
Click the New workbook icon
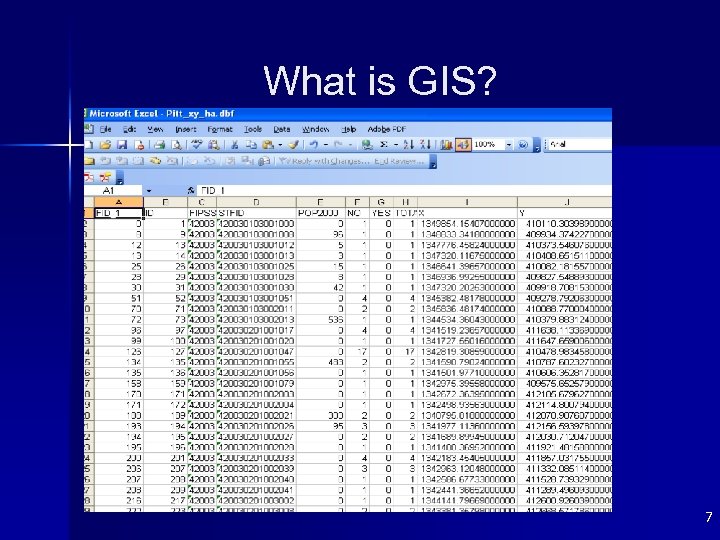[89, 145]
